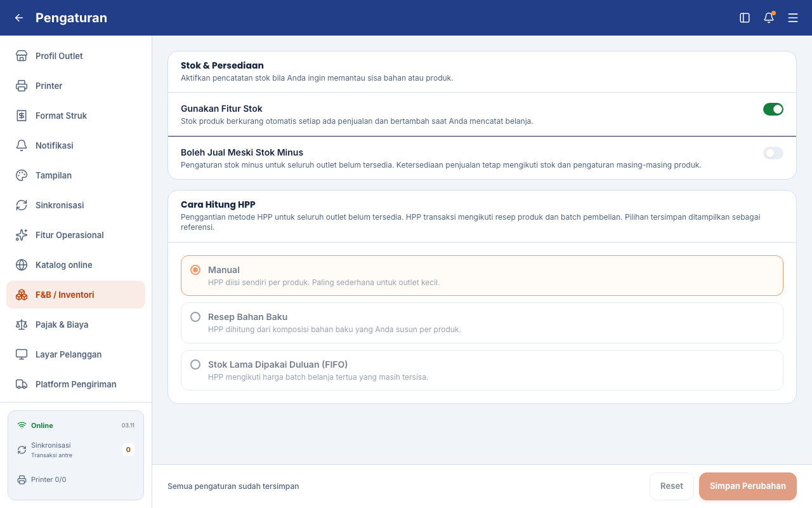Click the sync icon in status card
The height and width of the screenshot is (508, 812).
point(22,450)
